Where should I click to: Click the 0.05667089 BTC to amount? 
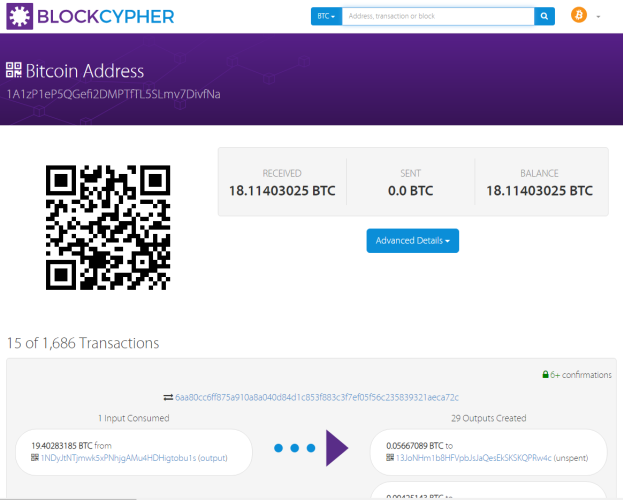(x=420, y=446)
